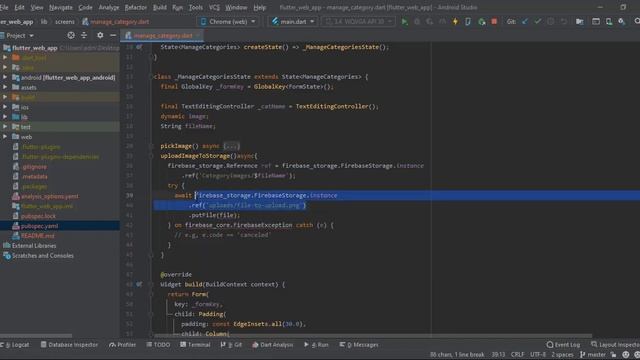Click the Git show history clock icon
The height and width of the screenshot is (360, 640).
coord(551,22)
